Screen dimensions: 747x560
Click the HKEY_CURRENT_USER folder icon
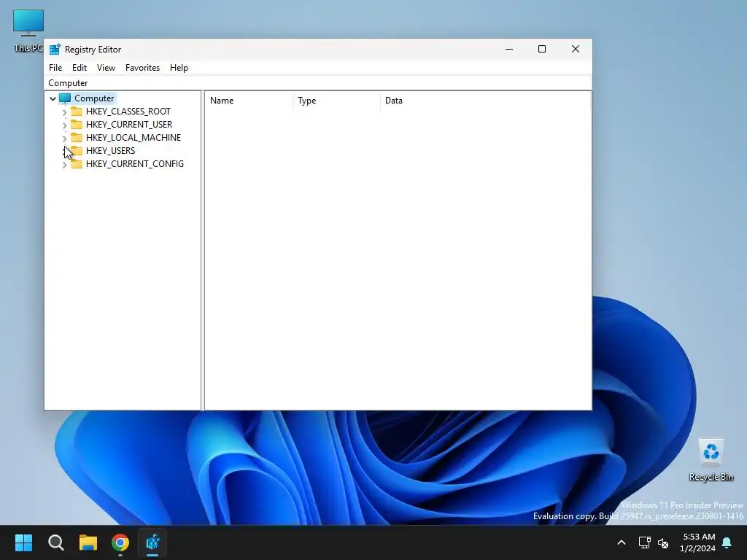[76, 124]
